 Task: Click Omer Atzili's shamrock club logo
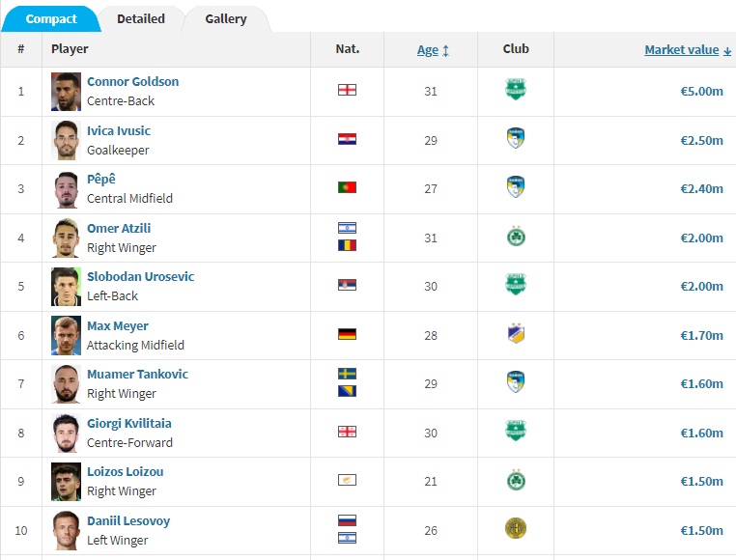(x=516, y=237)
